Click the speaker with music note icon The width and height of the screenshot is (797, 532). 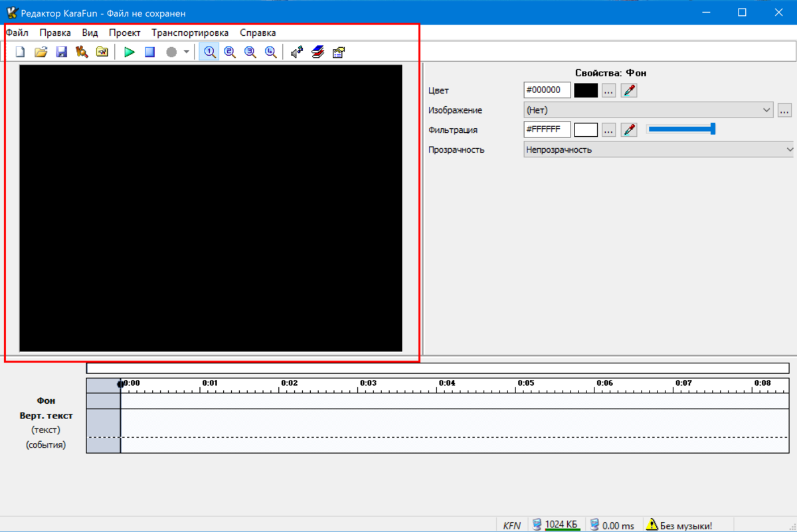298,52
